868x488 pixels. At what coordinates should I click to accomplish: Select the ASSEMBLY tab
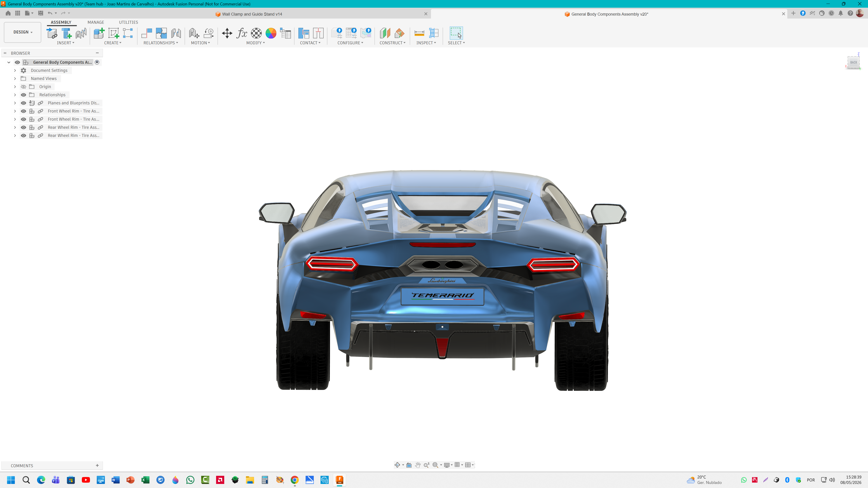pos(61,22)
